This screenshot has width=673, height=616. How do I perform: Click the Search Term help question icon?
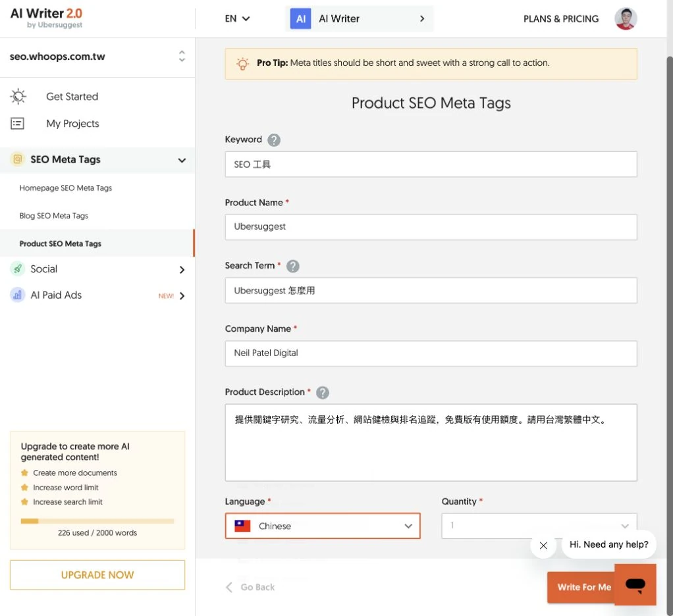click(x=293, y=266)
